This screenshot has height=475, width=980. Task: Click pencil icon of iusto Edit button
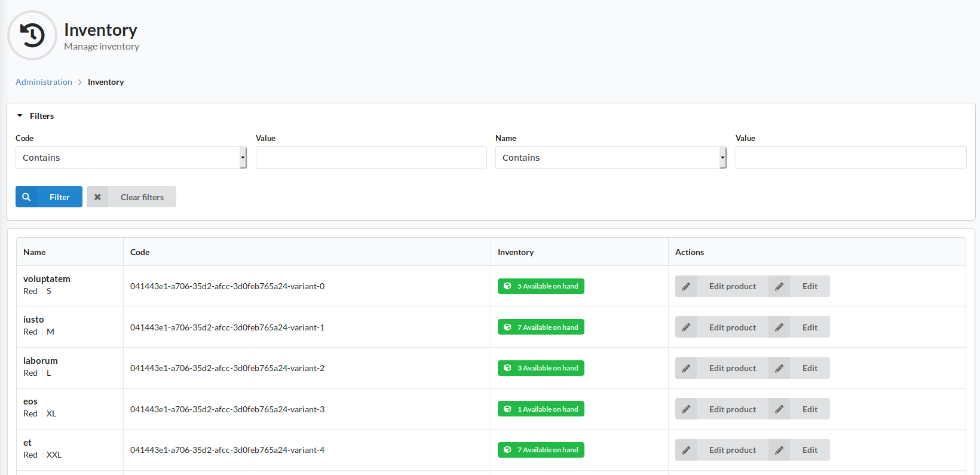click(779, 327)
